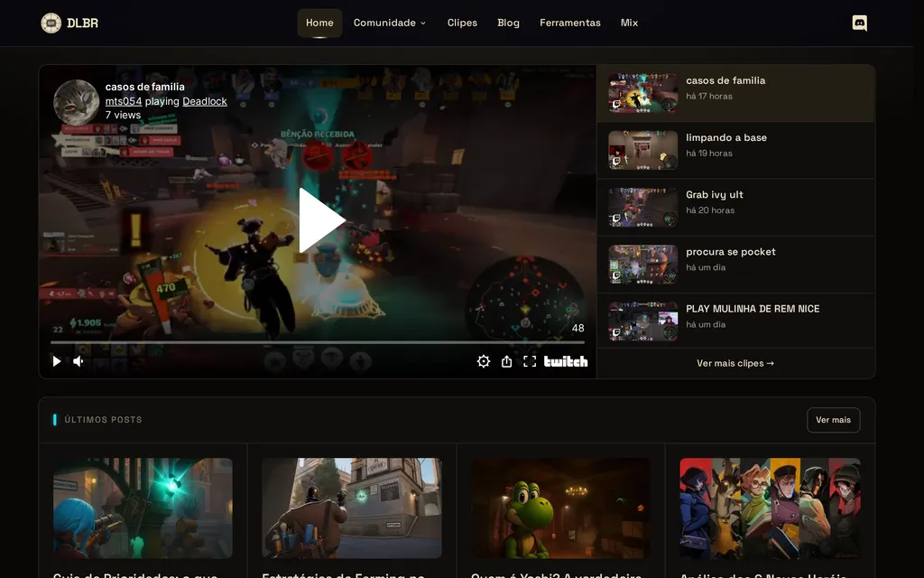Open the post image with blue-haired sniper character
This screenshot has height=578, width=924.
(143, 508)
